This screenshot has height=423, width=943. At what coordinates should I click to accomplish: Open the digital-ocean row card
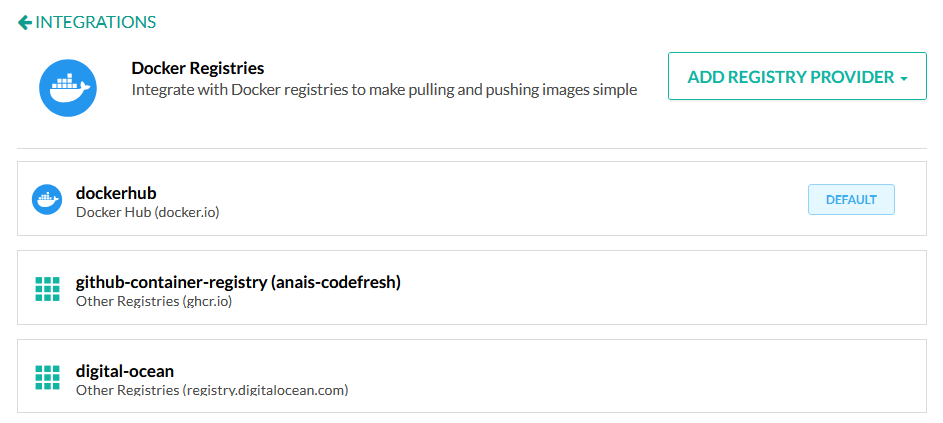pos(472,376)
